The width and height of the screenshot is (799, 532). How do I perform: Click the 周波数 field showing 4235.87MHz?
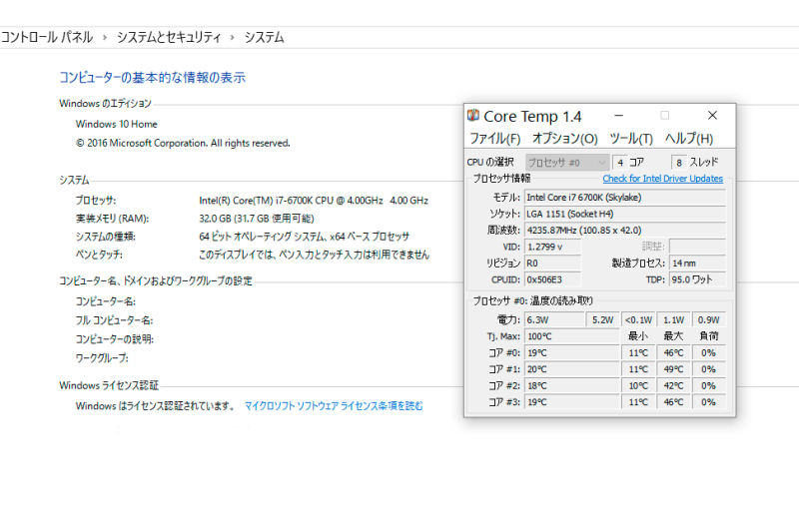click(625, 231)
